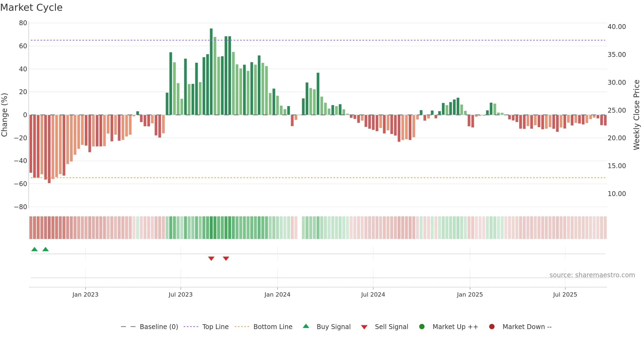Click the red triangle icon in the legend
The image size is (644, 362).
tap(364, 327)
